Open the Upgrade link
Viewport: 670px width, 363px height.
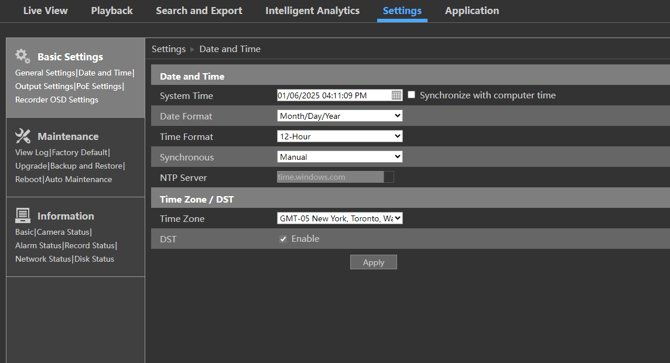coord(31,166)
